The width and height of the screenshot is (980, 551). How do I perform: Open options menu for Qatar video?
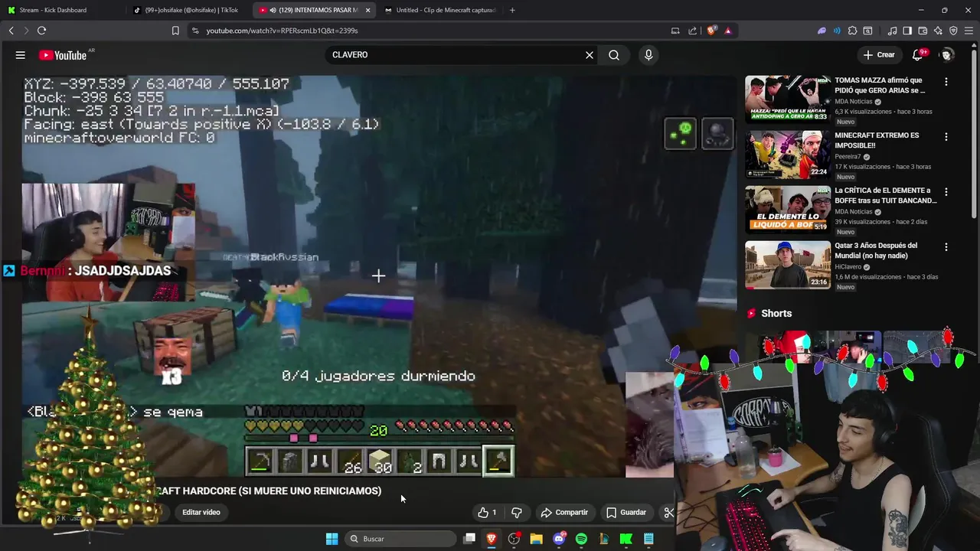946,247
